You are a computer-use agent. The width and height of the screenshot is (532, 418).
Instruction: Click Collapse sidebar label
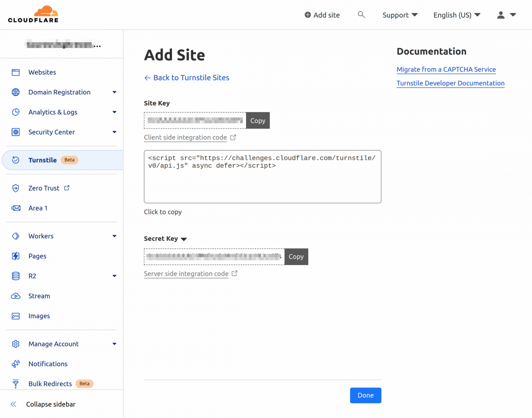click(51, 404)
